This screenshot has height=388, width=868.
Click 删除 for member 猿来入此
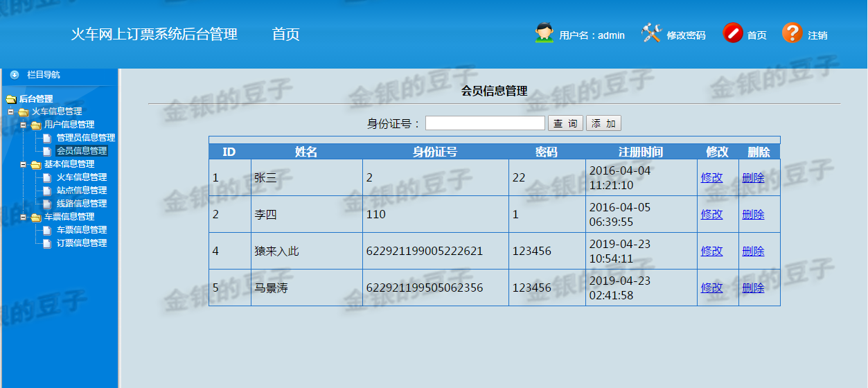click(753, 252)
